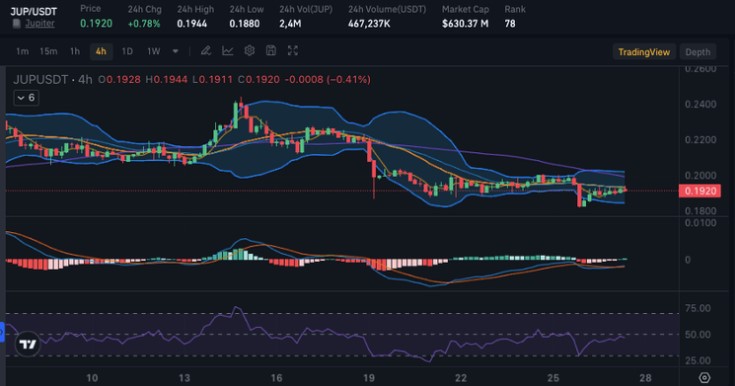Open the Jupiter project link
The image size is (735, 386).
point(40,23)
